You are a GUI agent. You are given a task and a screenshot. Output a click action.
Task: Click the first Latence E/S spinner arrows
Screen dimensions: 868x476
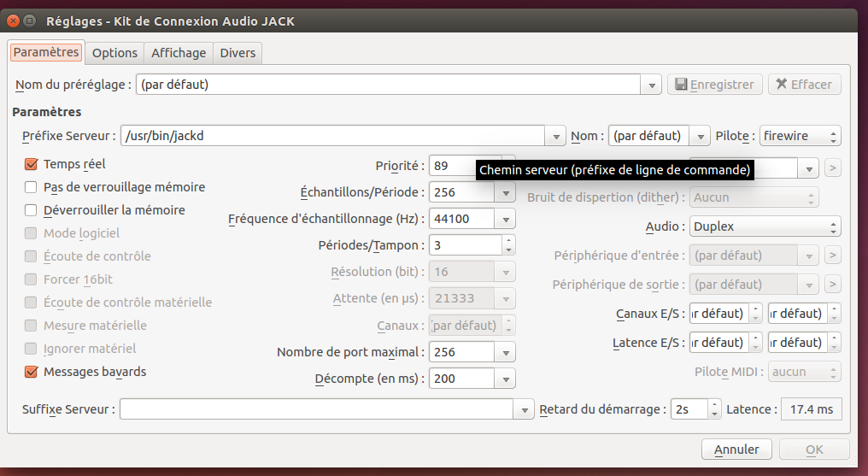(755, 343)
